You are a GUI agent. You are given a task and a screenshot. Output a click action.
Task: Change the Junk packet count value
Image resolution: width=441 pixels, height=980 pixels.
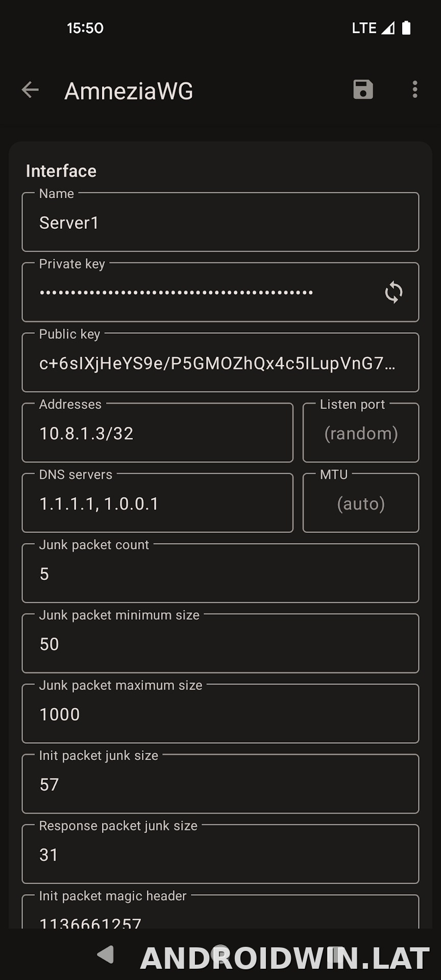coord(220,573)
